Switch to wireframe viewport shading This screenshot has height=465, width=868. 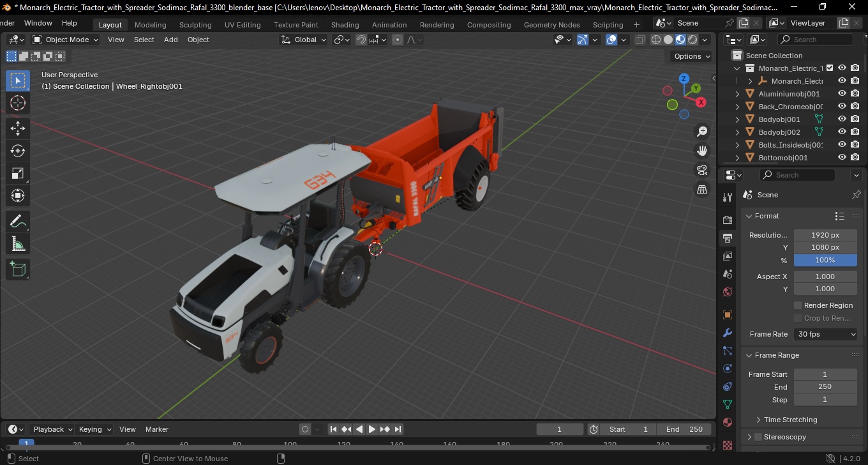[x=656, y=40]
